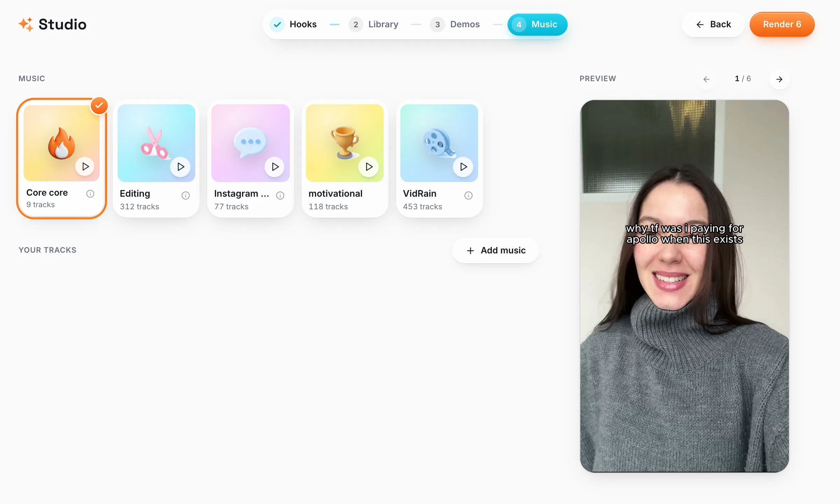Screen dimensions: 840x504
Task: Play the VidRain music pack preview
Action: (x=463, y=167)
